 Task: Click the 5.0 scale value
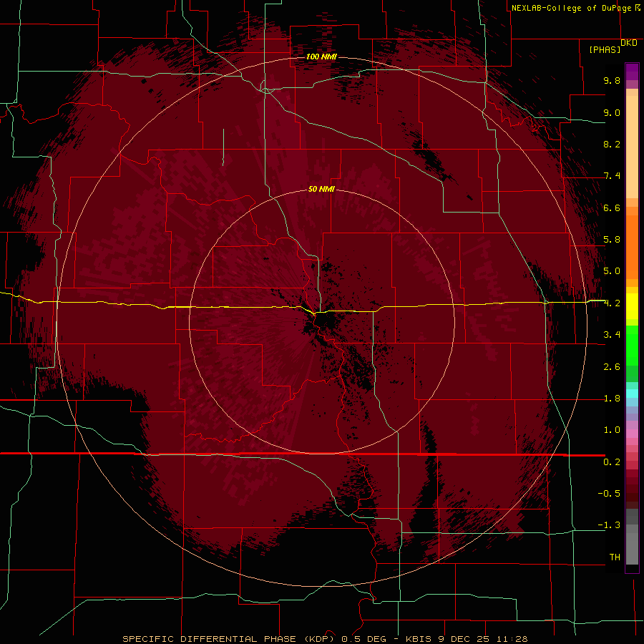(x=612, y=271)
